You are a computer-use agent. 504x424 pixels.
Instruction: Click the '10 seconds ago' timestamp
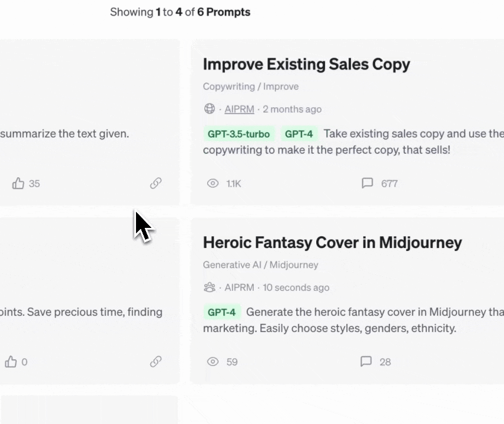(x=296, y=287)
